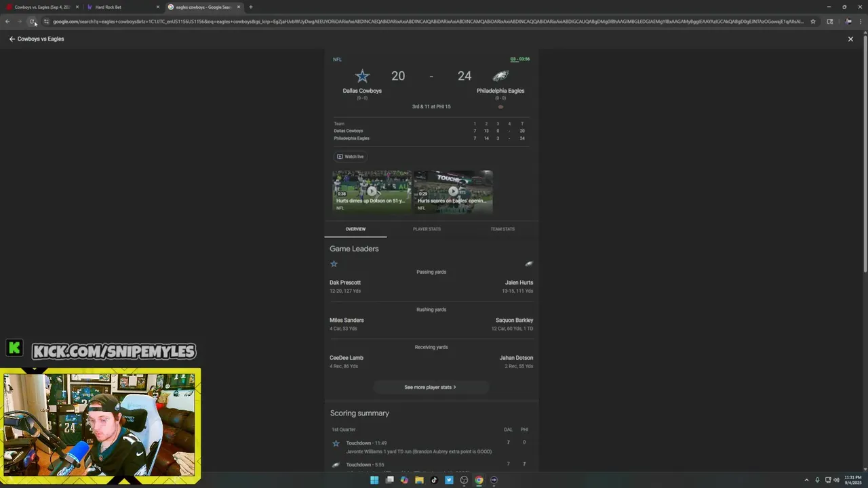Switch to the Team Stats tab

[x=502, y=229]
